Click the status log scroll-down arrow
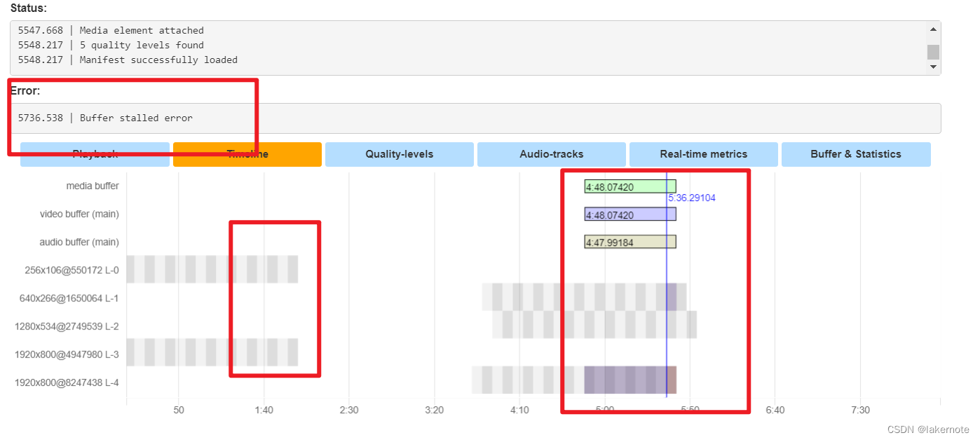 coord(933,67)
